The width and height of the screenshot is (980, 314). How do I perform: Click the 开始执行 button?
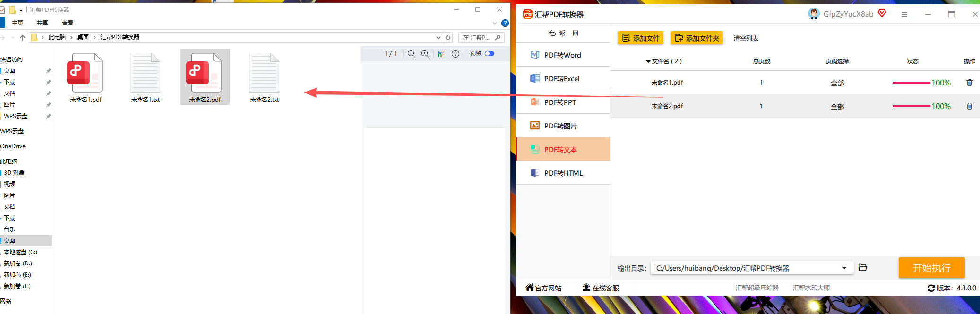(931, 268)
